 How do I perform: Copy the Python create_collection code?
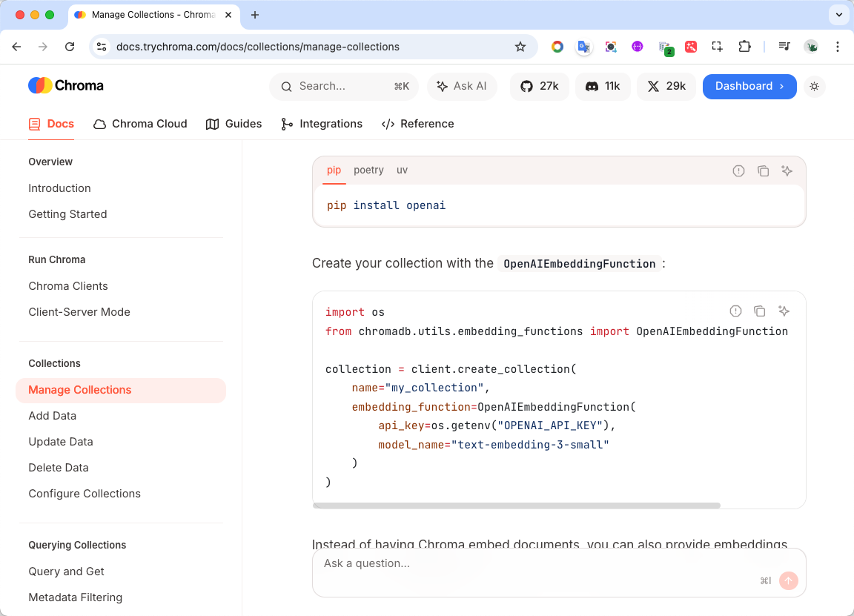(759, 311)
